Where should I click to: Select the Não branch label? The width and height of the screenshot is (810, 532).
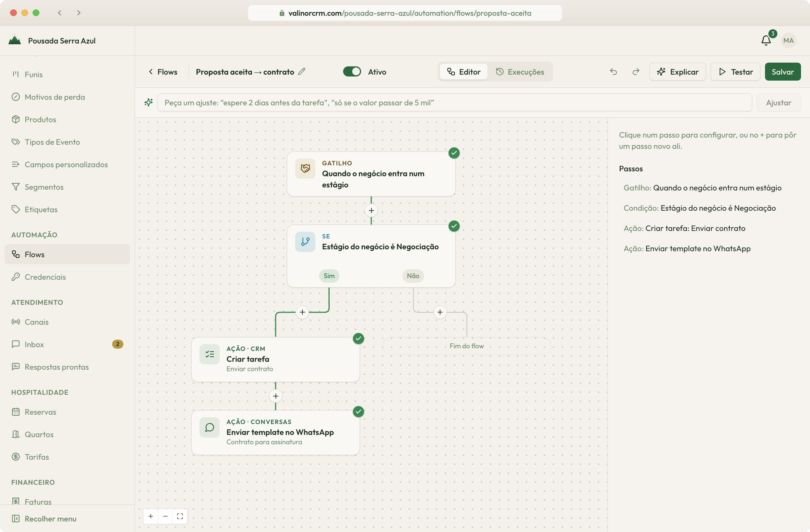(413, 276)
